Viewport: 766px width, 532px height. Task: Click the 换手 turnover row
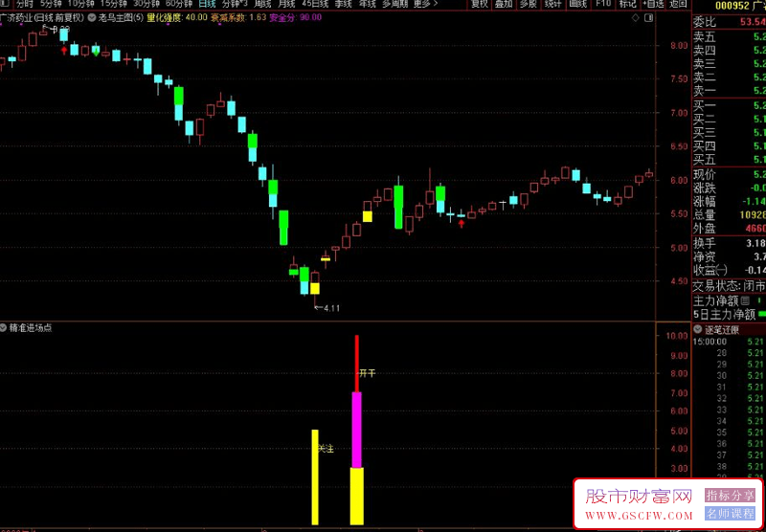tap(730, 243)
